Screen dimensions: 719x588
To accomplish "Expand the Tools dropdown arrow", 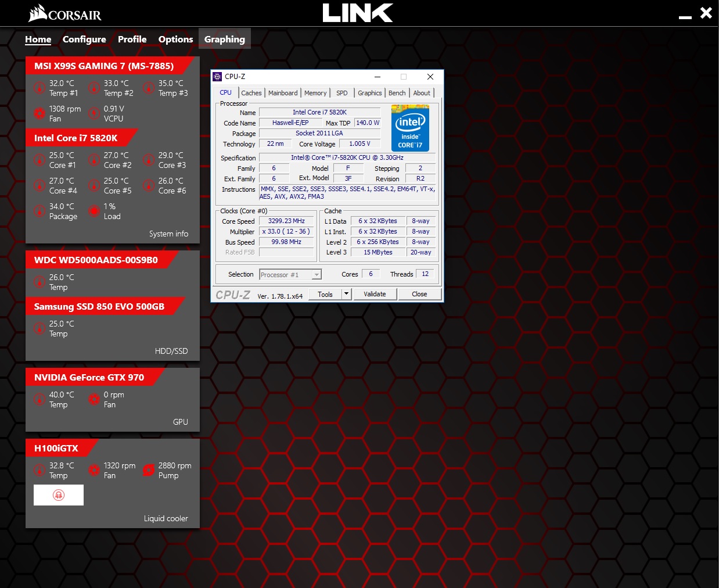I will pyautogui.click(x=346, y=294).
